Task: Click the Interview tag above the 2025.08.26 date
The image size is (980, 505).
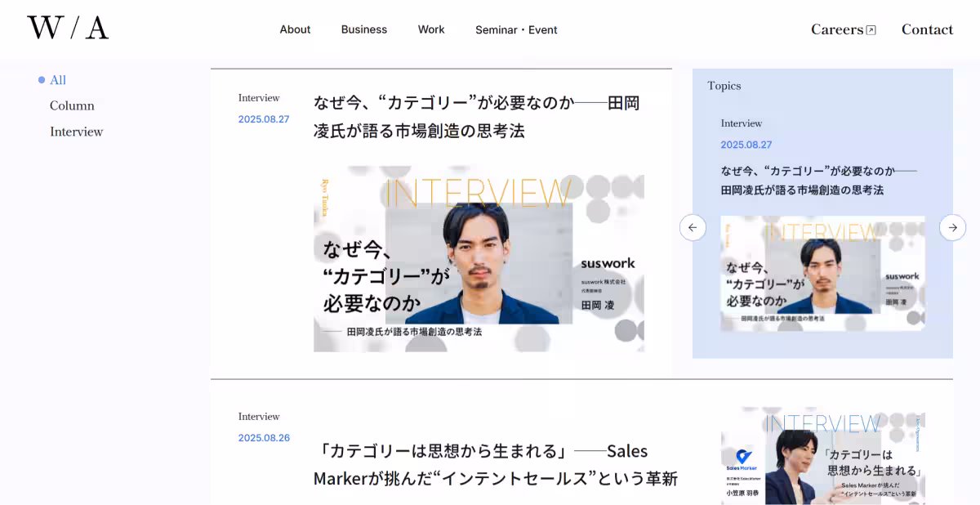Action: click(x=259, y=417)
